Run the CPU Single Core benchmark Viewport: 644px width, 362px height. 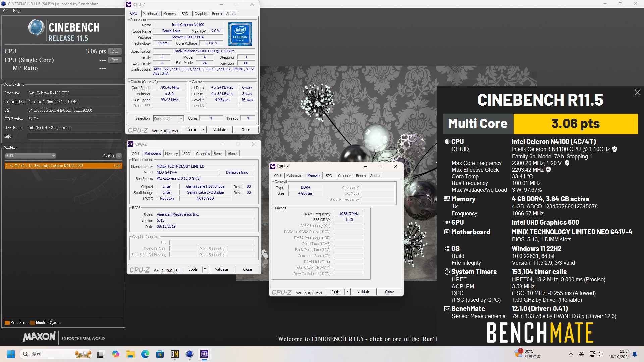click(115, 60)
